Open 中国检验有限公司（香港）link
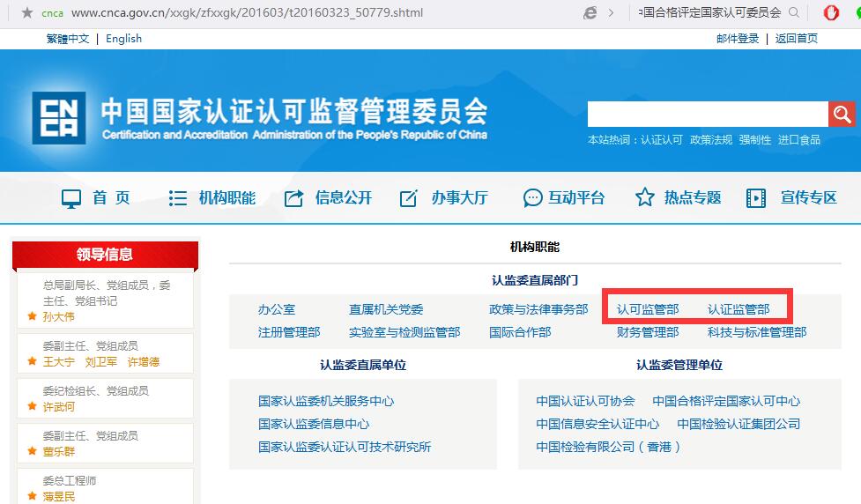Screen dimensions: 861x504 point(608,447)
